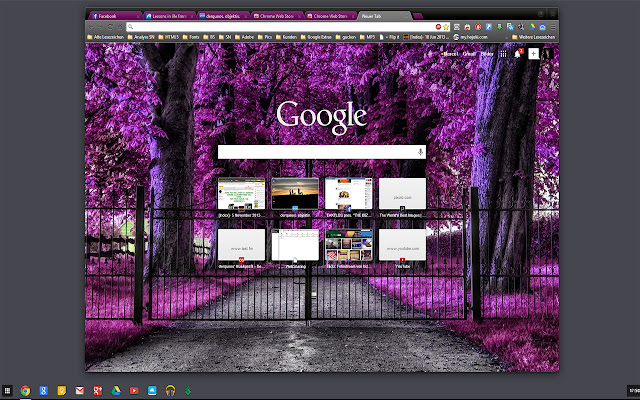Click the Google Translate extension icon
This screenshot has height=400, width=640.
click(x=510, y=27)
